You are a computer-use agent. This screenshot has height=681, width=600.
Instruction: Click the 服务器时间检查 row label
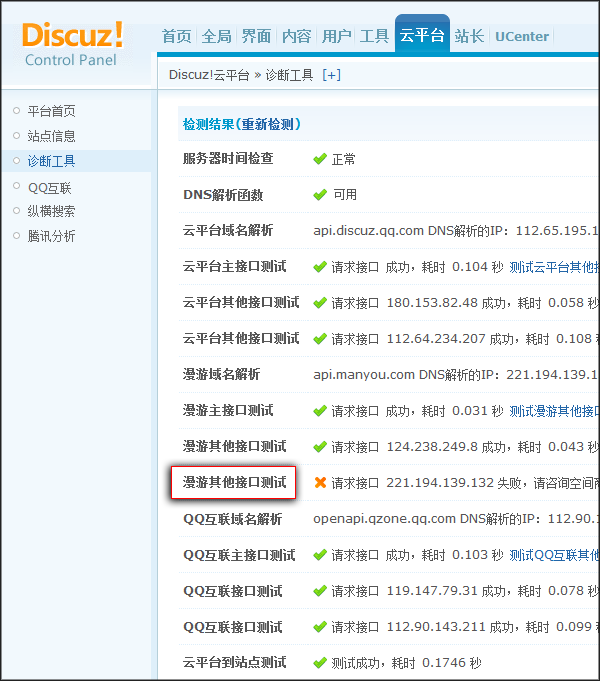pyautogui.click(x=228, y=159)
